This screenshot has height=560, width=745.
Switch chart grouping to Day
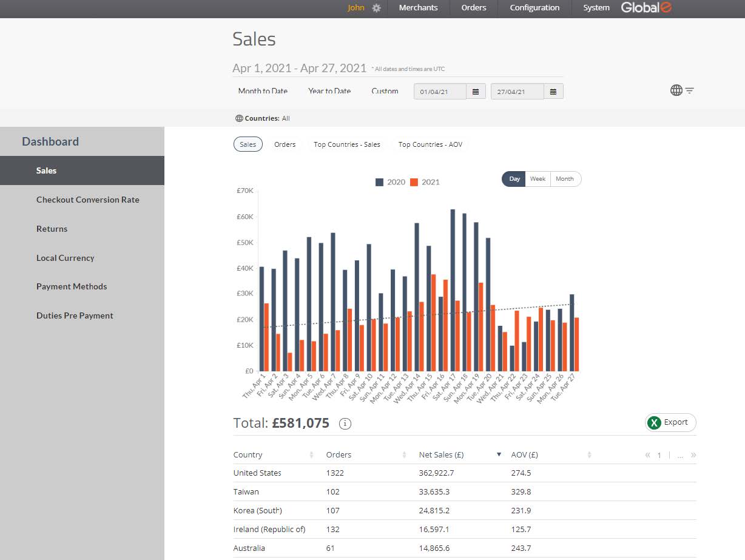pos(514,179)
